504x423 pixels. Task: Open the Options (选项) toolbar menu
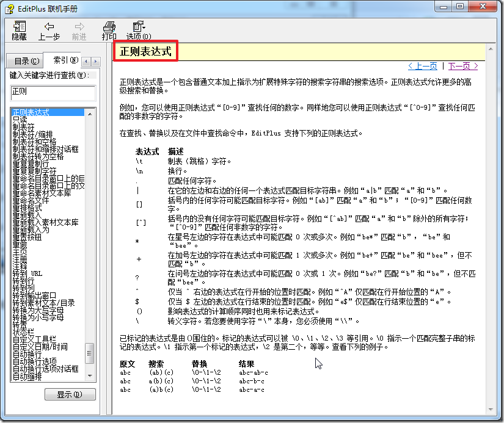click(x=139, y=31)
